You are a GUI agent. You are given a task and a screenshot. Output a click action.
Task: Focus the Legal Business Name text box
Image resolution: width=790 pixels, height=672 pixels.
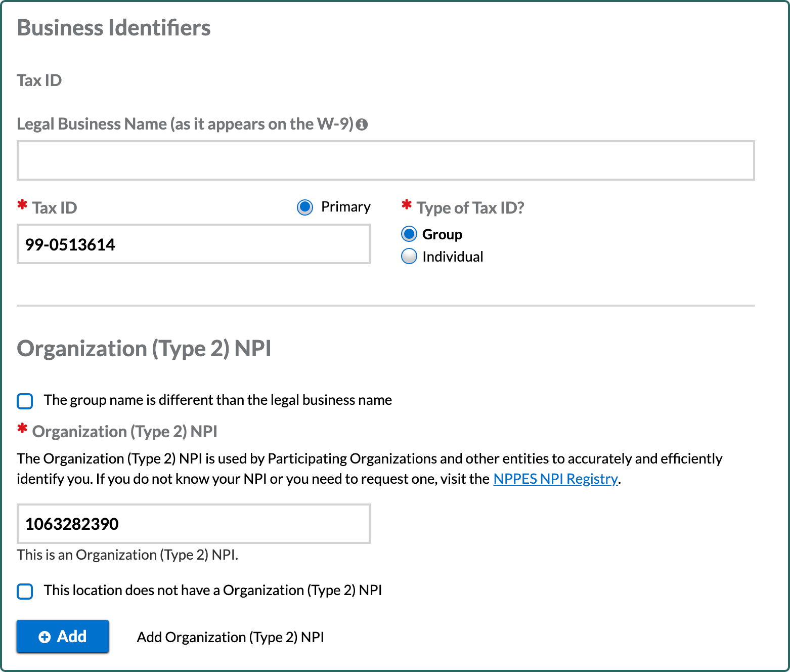coord(385,160)
